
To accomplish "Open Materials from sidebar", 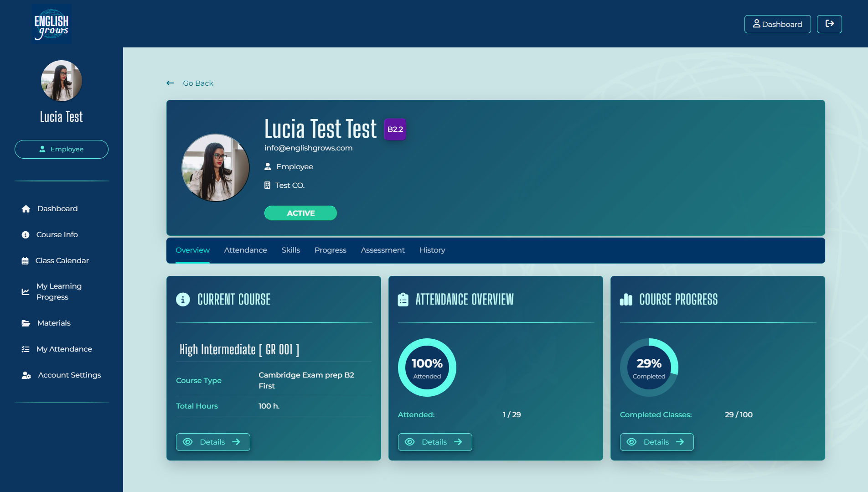I will point(54,323).
